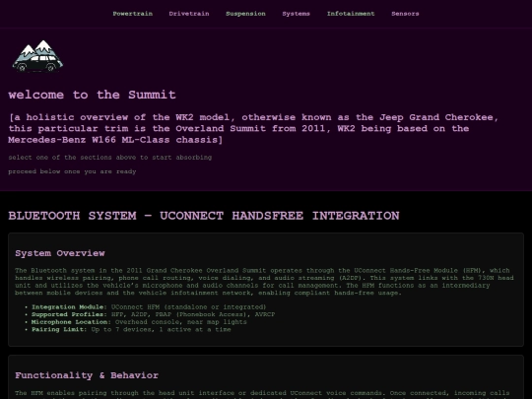Click the Bluetooth System UConnect heading
532x399 pixels.
tap(204, 216)
